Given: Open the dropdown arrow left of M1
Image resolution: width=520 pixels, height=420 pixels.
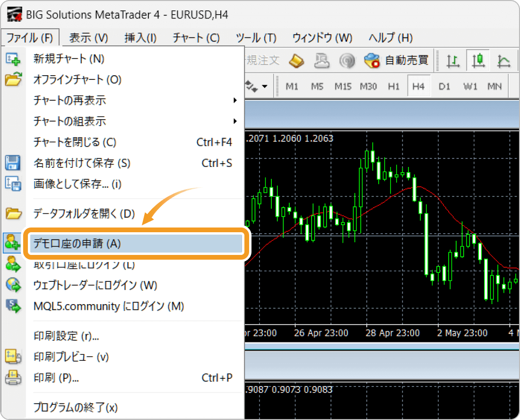Looking at the screenshot, I should [x=264, y=87].
